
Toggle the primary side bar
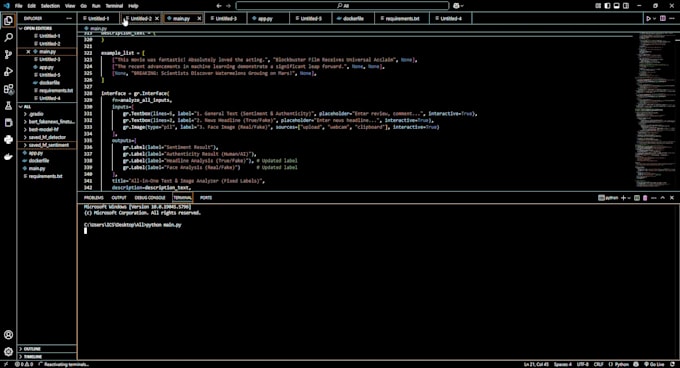[607, 6]
